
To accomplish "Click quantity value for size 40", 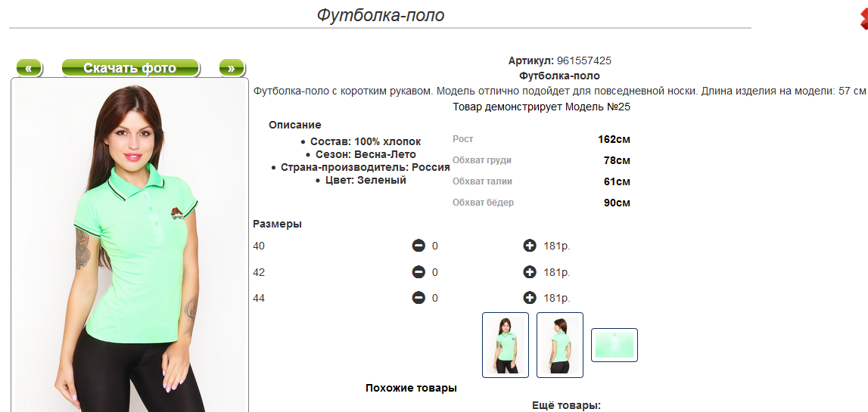I will pos(435,246).
